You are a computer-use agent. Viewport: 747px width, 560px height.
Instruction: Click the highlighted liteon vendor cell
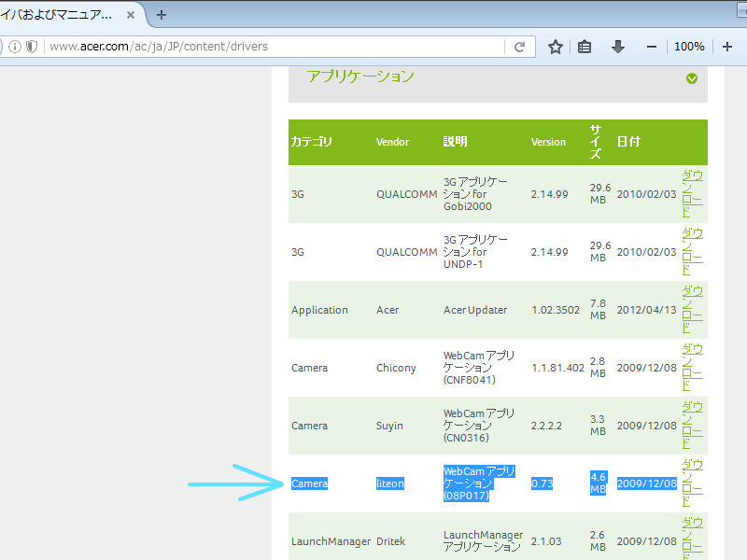390,483
